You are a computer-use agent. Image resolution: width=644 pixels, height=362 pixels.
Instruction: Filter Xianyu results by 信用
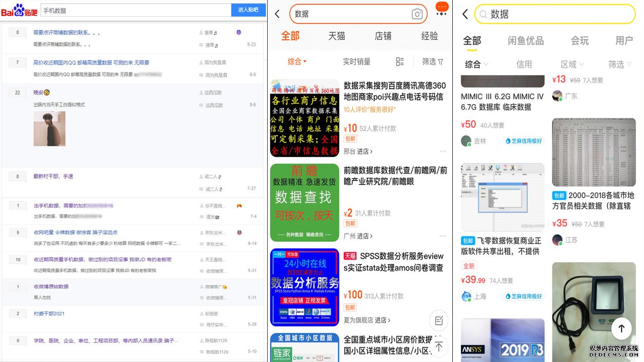click(x=524, y=64)
